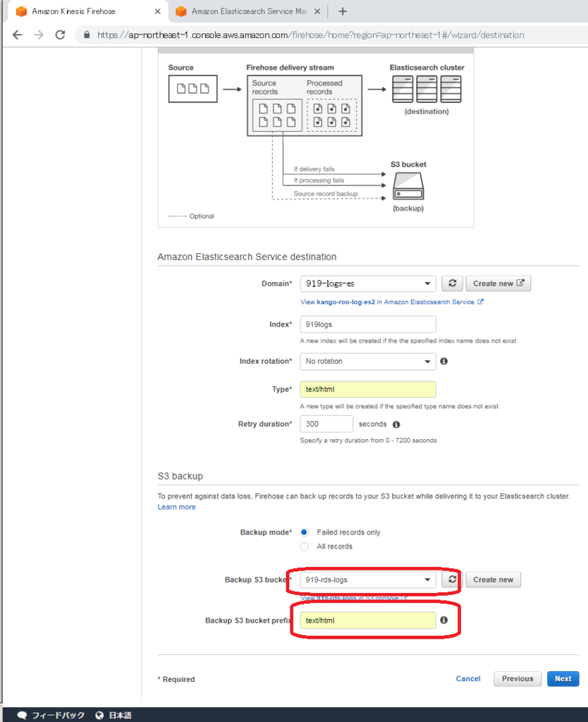Click the padlock icon in the address bar
Image resolution: width=588 pixels, height=722 pixels.
pos(87,35)
